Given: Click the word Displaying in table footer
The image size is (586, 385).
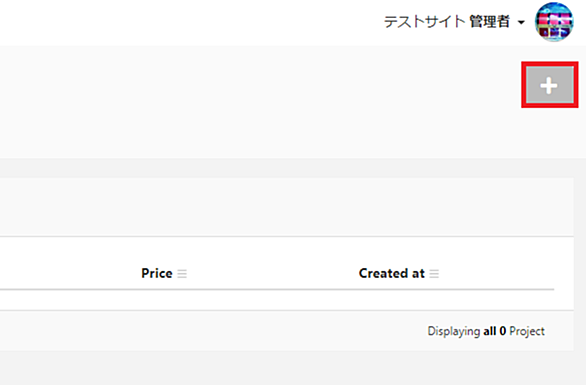Looking at the screenshot, I should pos(454,332).
